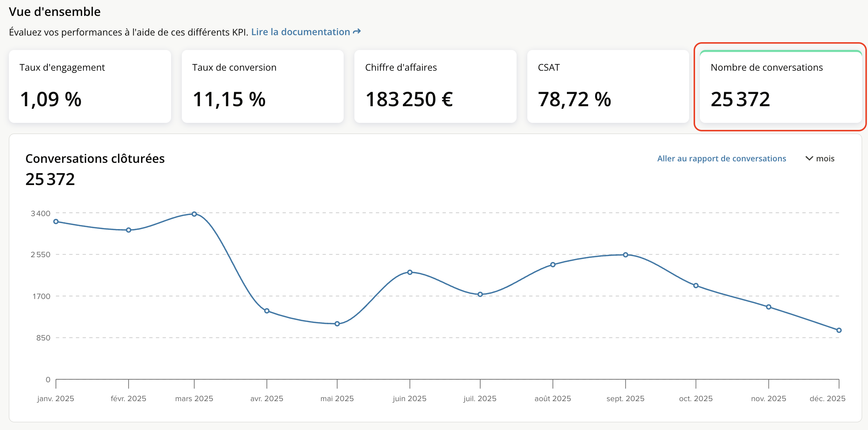Click the mars 2025 peak data point

194,214
